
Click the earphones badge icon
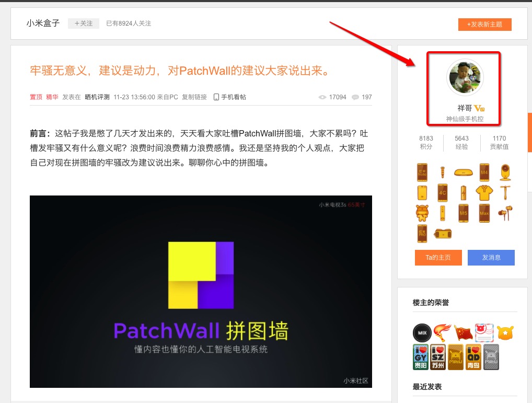tap(505, 213)
